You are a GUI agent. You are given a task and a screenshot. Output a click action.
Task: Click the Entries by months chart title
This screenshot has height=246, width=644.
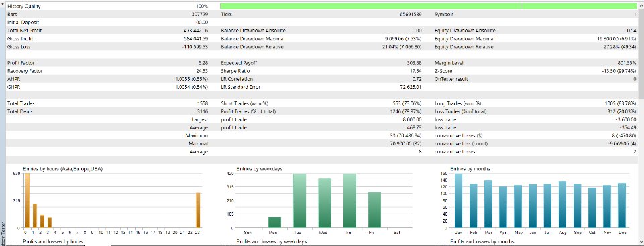coord(470,169)
